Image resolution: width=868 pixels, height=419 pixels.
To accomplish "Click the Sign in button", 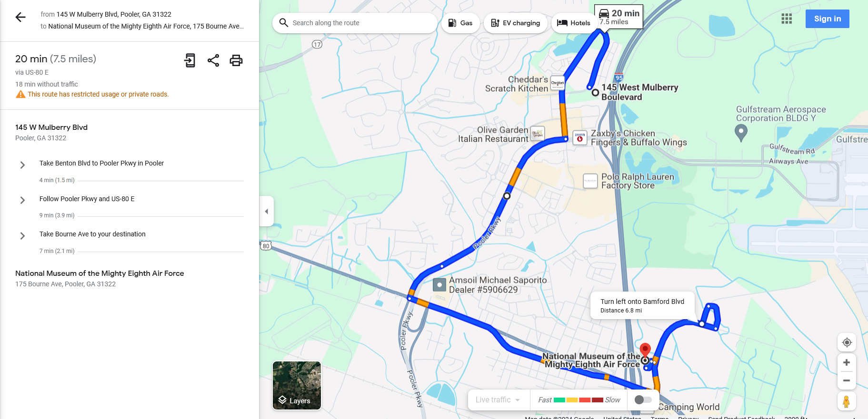I will pyautogui.click(x=827, y=19).
